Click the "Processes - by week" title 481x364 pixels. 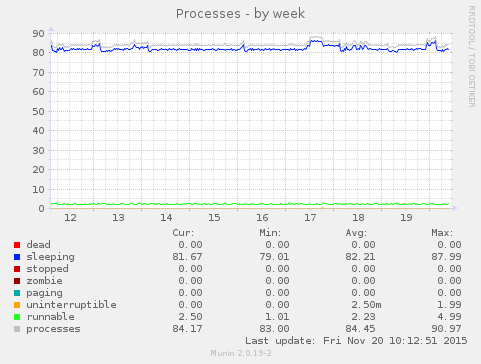pyautogui.click(x=240, y=14)
